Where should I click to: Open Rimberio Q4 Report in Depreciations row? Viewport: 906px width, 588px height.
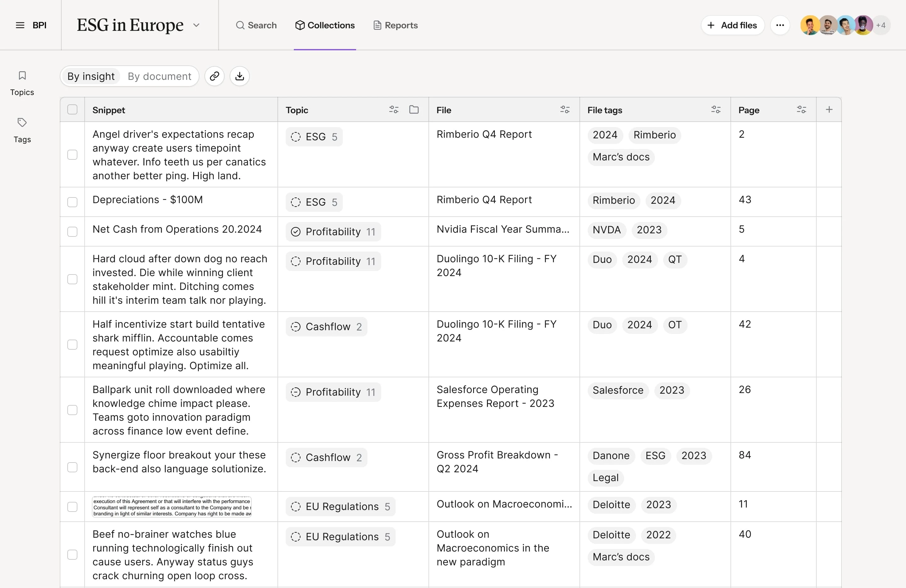click(484, 199)
